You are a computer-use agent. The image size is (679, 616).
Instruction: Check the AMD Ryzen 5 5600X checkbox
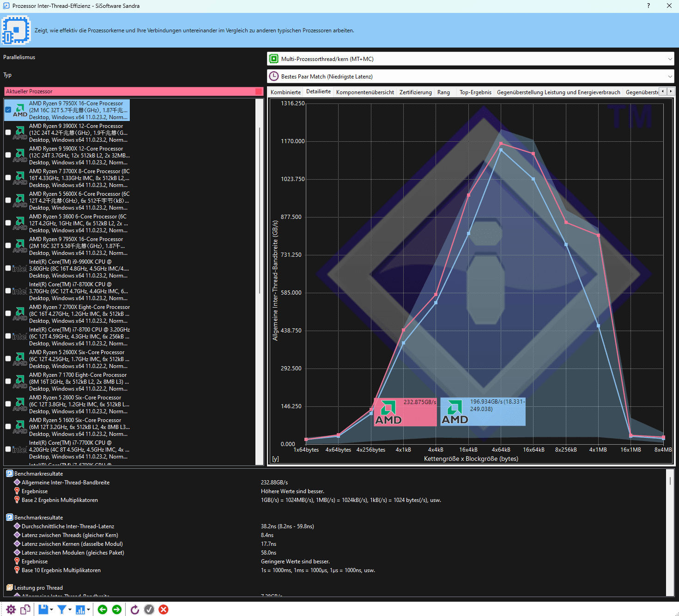pos(8,200)
